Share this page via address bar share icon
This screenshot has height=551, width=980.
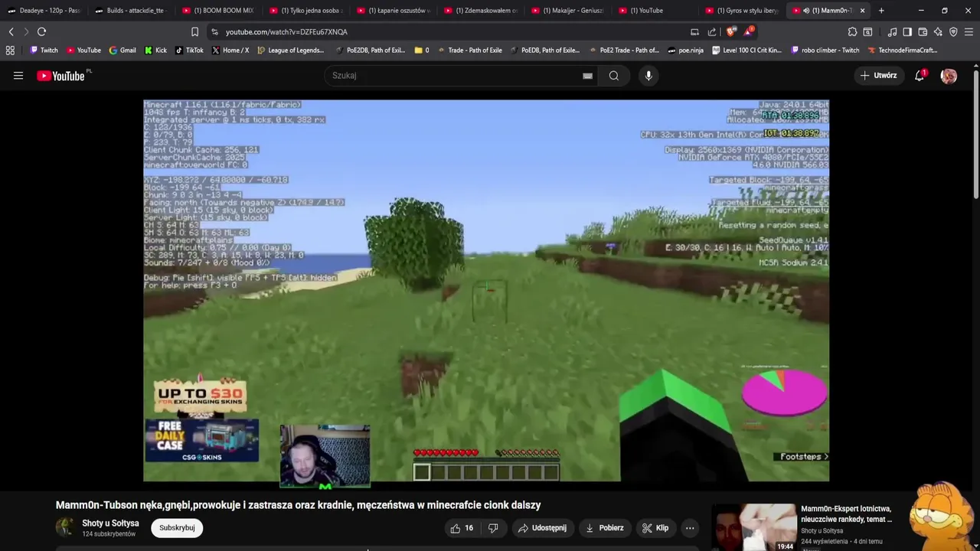click(x=712, y=31)
